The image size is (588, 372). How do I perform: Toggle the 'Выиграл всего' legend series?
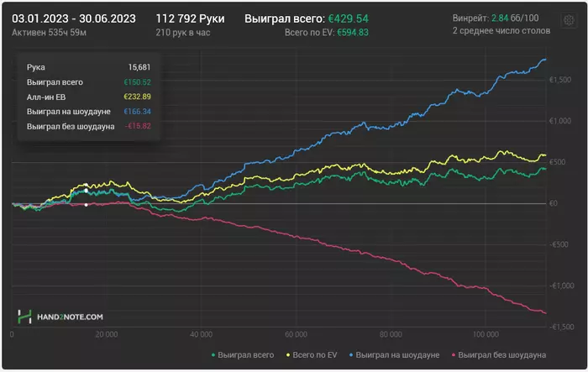[243, 354]
